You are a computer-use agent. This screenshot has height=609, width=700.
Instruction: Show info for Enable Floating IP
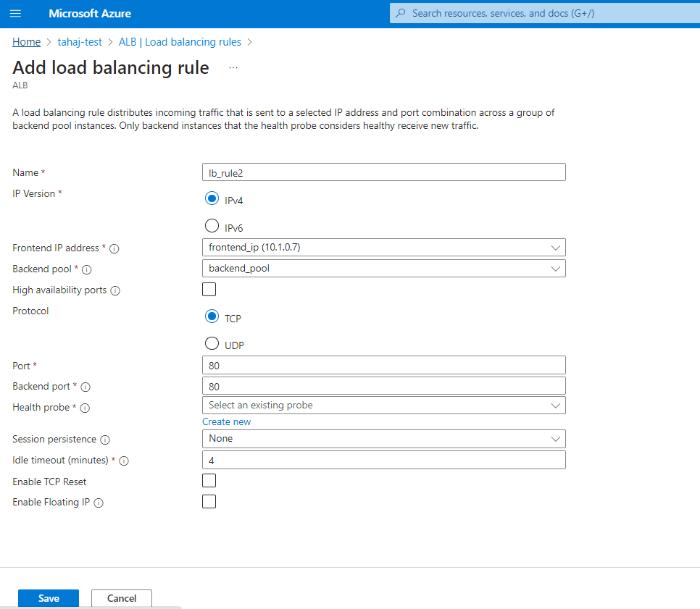click(x=99, y=503)
